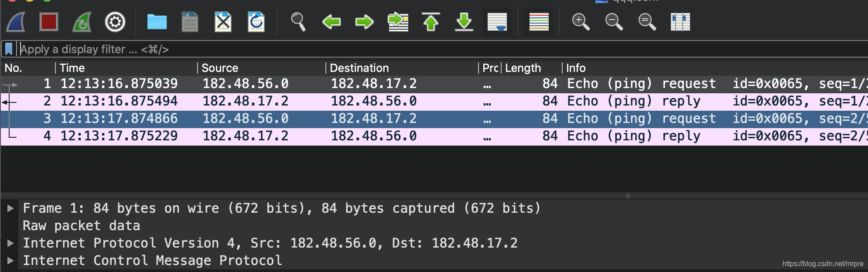The width and height of the screenshot is (868, 272).
Task: Reload this capture file icon
Action: coord(256,21)
